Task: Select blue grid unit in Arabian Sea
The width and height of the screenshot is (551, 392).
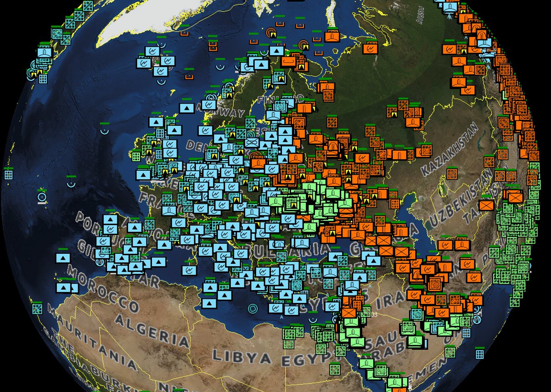Action: [x=480, y=354]
